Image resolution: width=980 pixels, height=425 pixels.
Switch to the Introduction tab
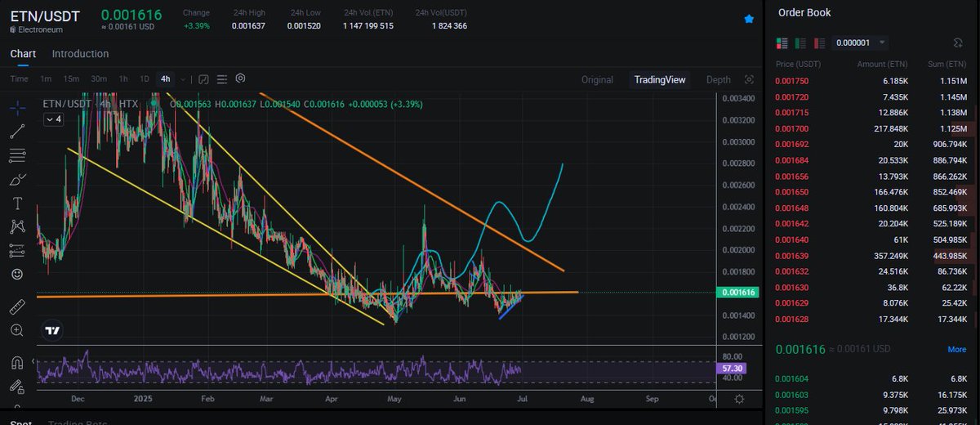point(80,54)
